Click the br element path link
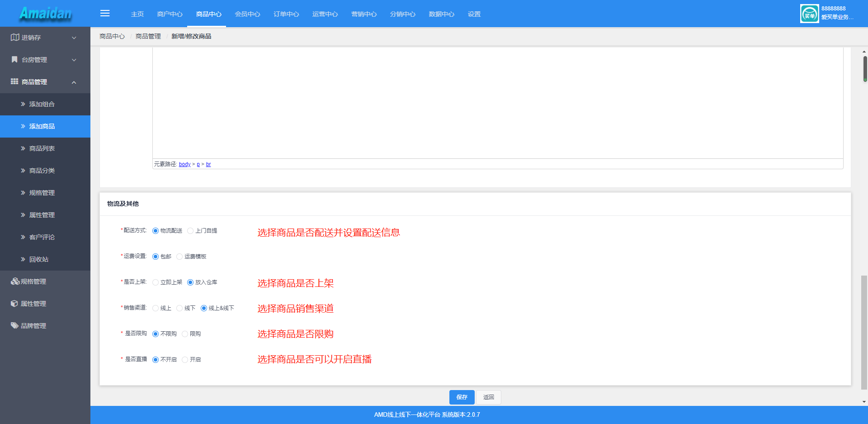 [208, 164]
